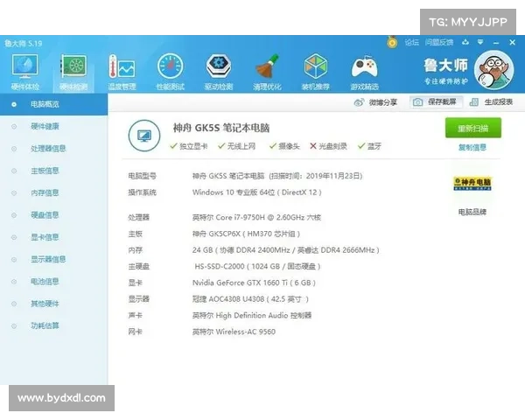This screenshot has height=420, width=525.
Task: Select 电池信息 in the sidebar
Action: coord(45,282)
